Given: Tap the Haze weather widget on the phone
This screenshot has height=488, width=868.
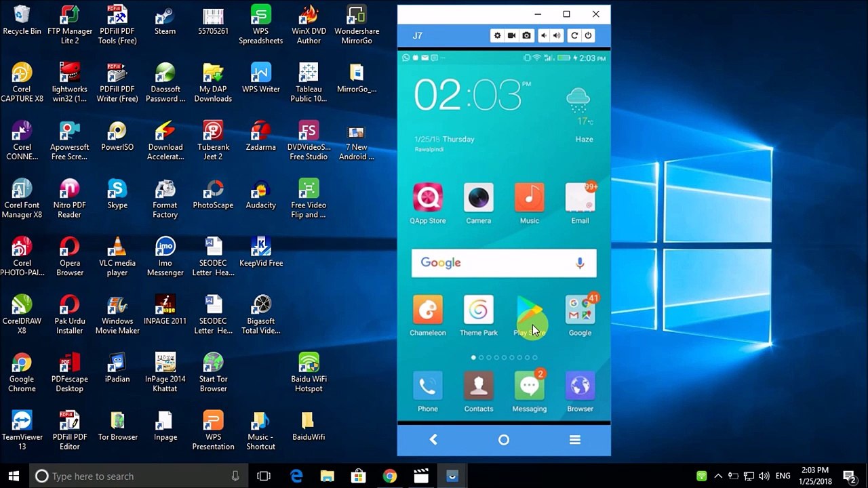Looking at the screenshot, I should [x=580, y=115].
